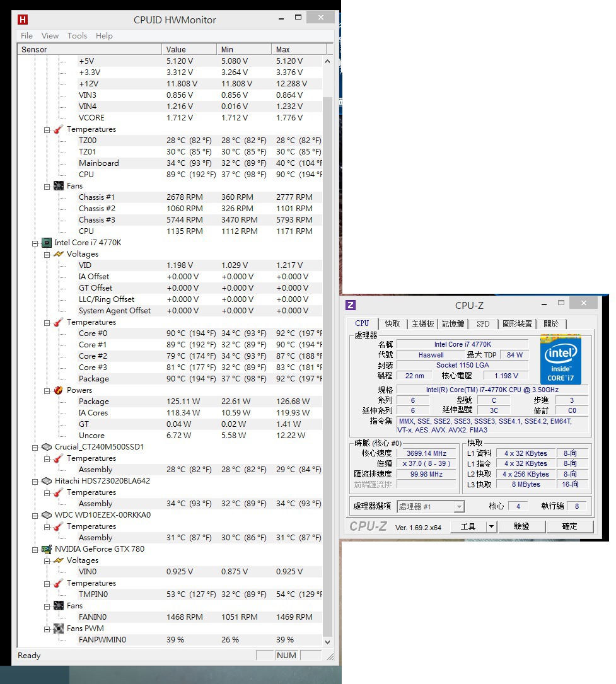Click the Max column header
The image size is (616, 684).
[x=299, y=49]
